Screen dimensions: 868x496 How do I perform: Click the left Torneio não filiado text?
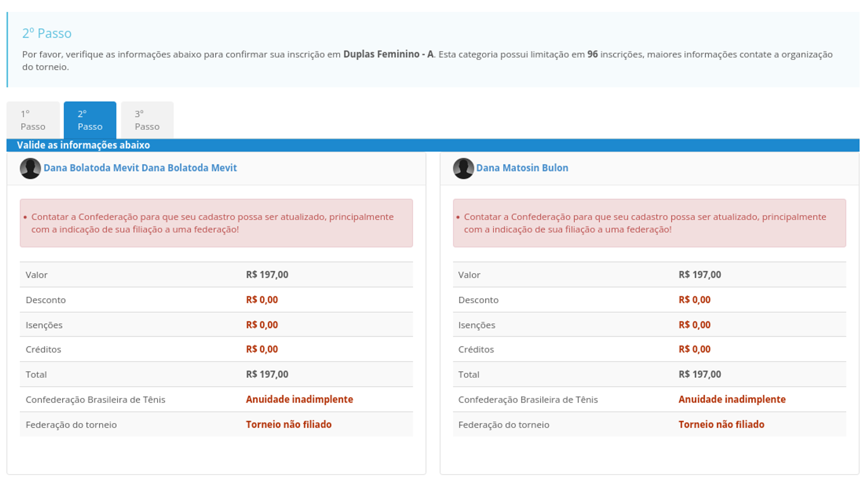coord(289,424)
